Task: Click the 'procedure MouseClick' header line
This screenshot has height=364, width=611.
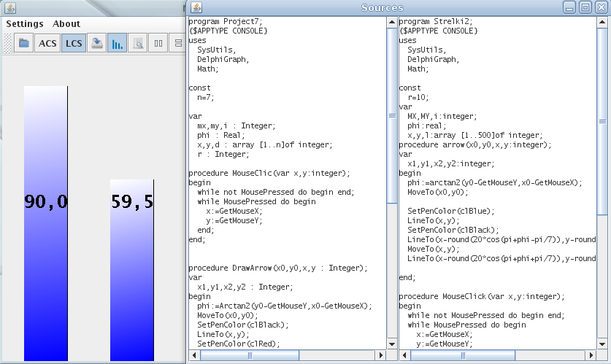Action: [x=482, y=296]
